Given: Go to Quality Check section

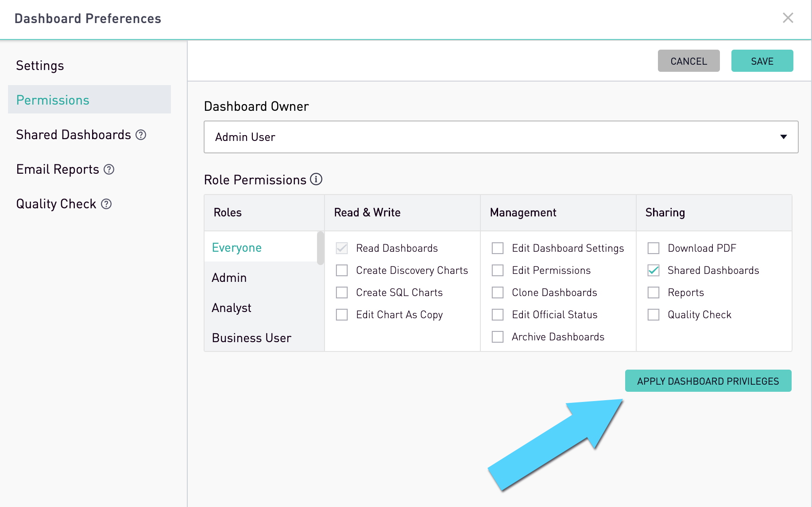Looking at the screenshot, I should (56, 204).
